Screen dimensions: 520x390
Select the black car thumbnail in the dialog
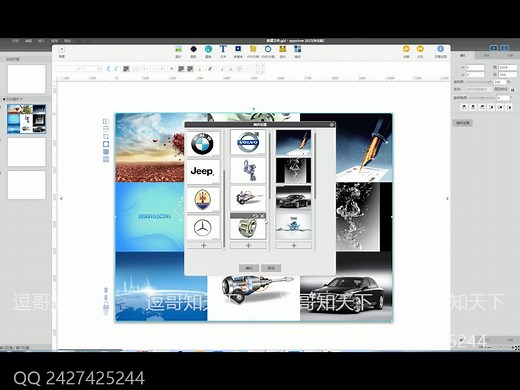point(294,198)
